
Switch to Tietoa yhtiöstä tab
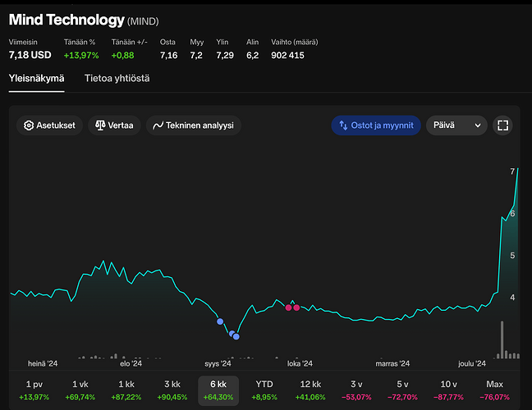[x=117, y=78]
